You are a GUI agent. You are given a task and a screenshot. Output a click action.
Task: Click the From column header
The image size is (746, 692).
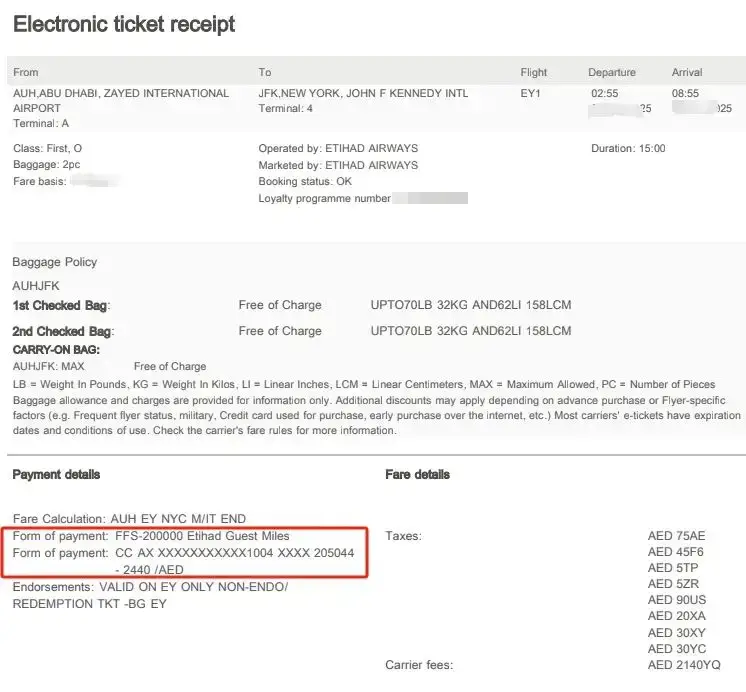tap(26, 72)
